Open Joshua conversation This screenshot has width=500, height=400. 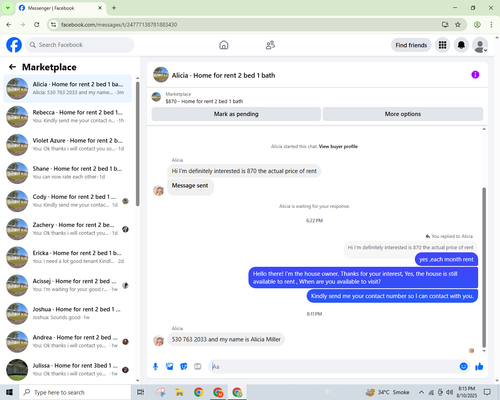(x=67, y=313)
